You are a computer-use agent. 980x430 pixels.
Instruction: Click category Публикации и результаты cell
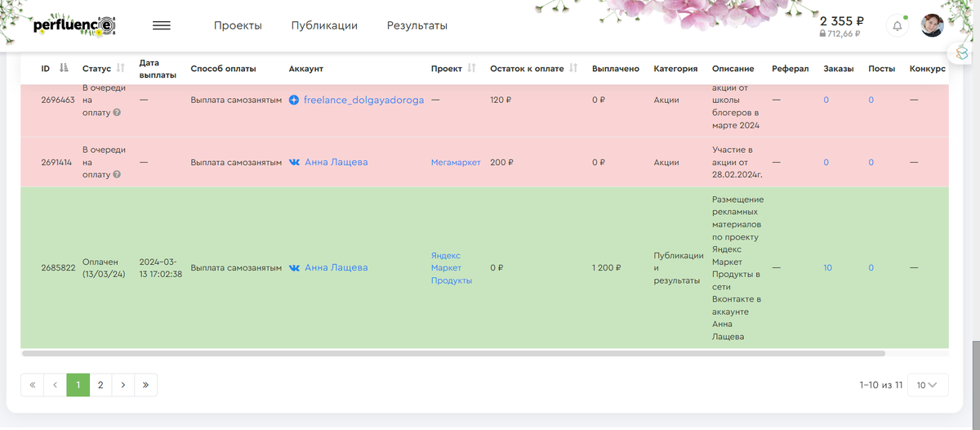(679, 267)
